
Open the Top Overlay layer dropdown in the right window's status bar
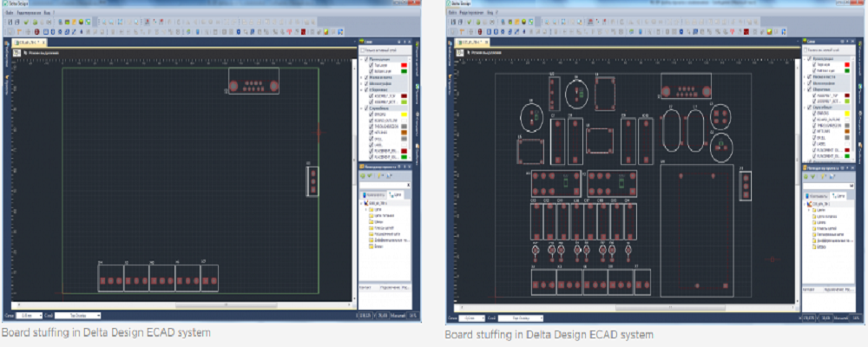(x=521, y=318)
